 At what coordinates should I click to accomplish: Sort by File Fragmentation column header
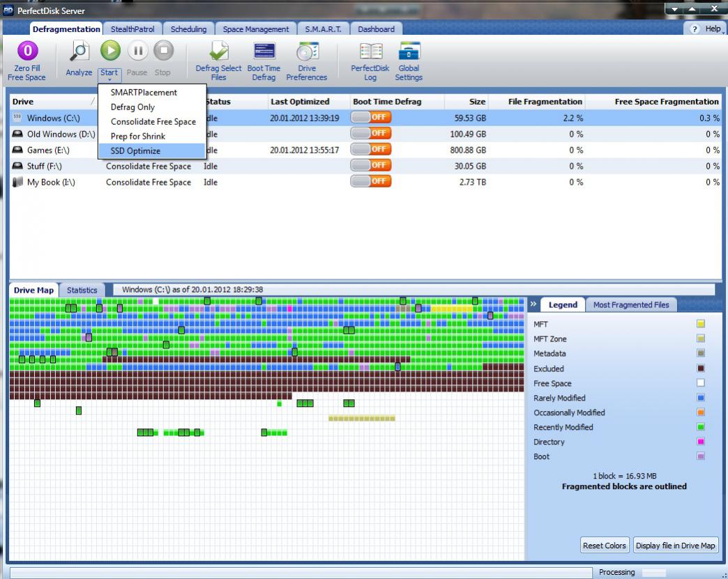[x=537, y=102]
